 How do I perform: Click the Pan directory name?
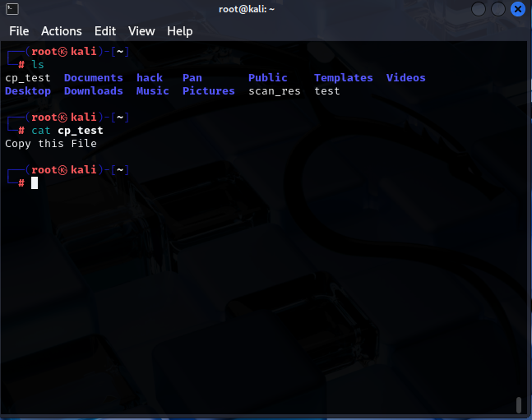[x=192, y=78]
